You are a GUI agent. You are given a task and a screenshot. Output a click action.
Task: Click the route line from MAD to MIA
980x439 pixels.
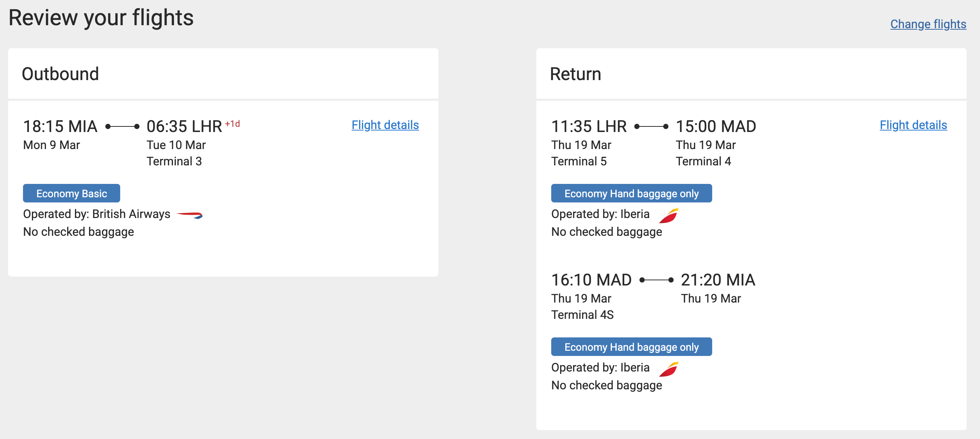[656, 280]
